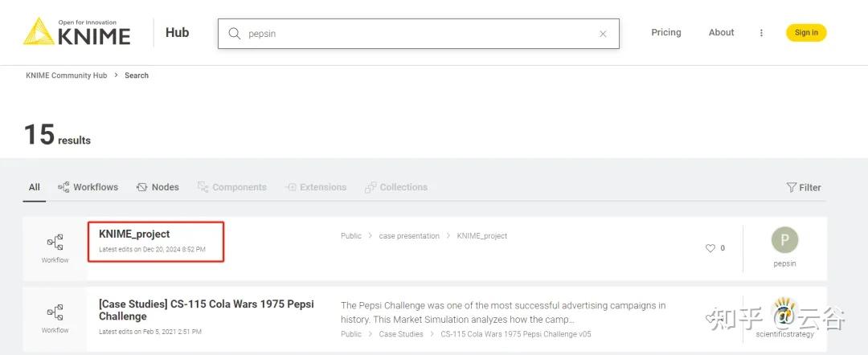Screen dimensions: 868x355
Task: Click the search magnifier icon
Action: (235, 34)
